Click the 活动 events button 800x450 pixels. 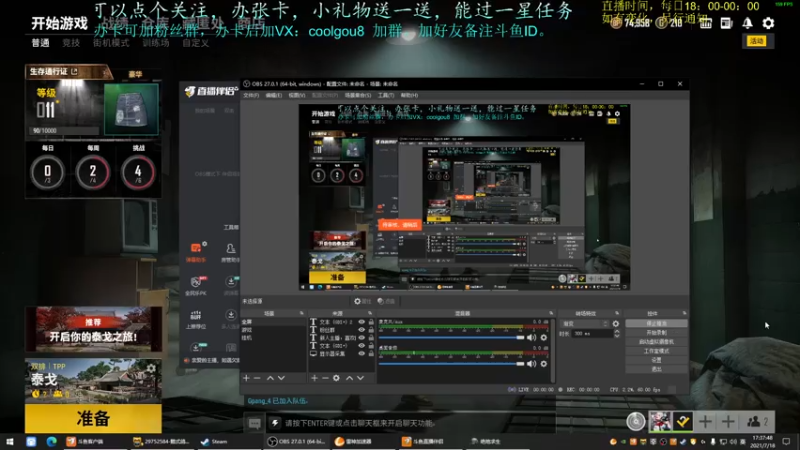[757, 41]
